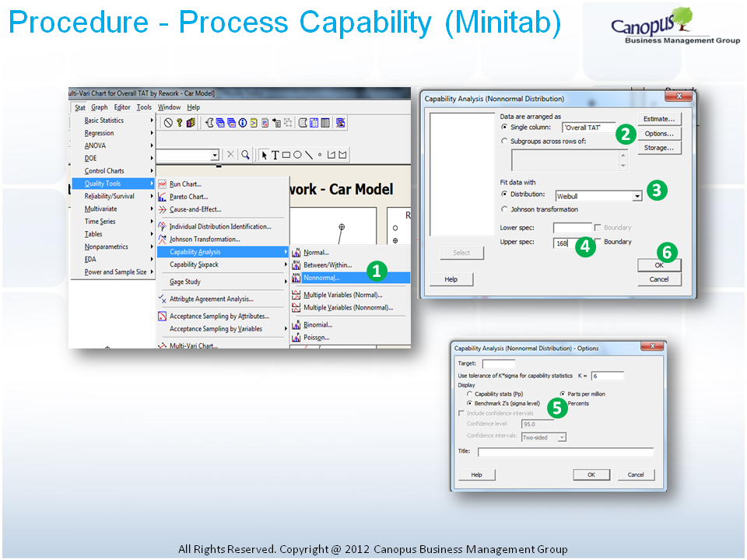Image resolution: width=747 pixels, height=560 pixels.
Task: Click the Current Data Window icon
Action: pos(314,123)
